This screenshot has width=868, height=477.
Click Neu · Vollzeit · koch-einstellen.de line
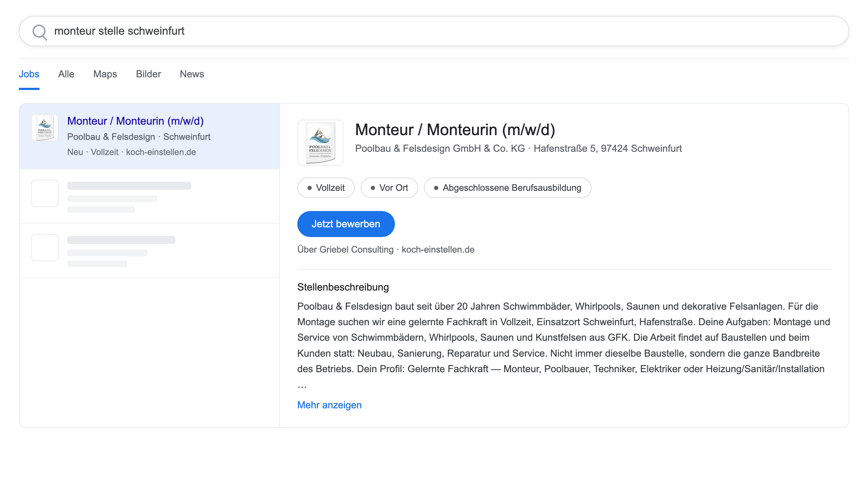[x=132, y=152]
